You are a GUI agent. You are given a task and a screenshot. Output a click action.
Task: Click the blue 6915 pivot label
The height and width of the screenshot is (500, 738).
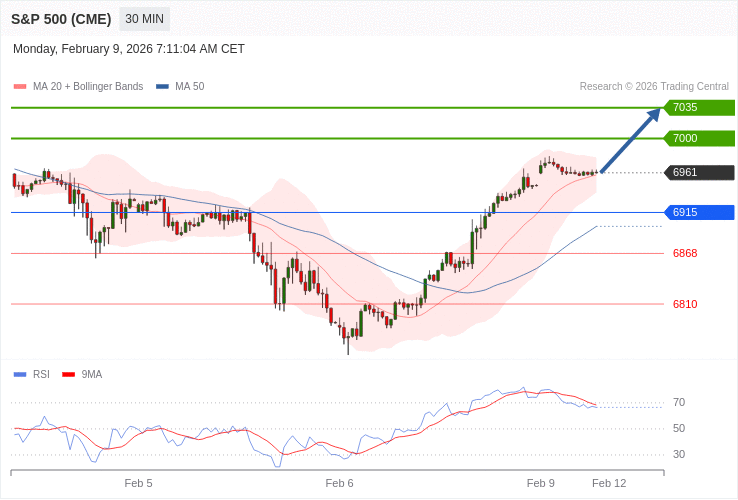[699, 212]
